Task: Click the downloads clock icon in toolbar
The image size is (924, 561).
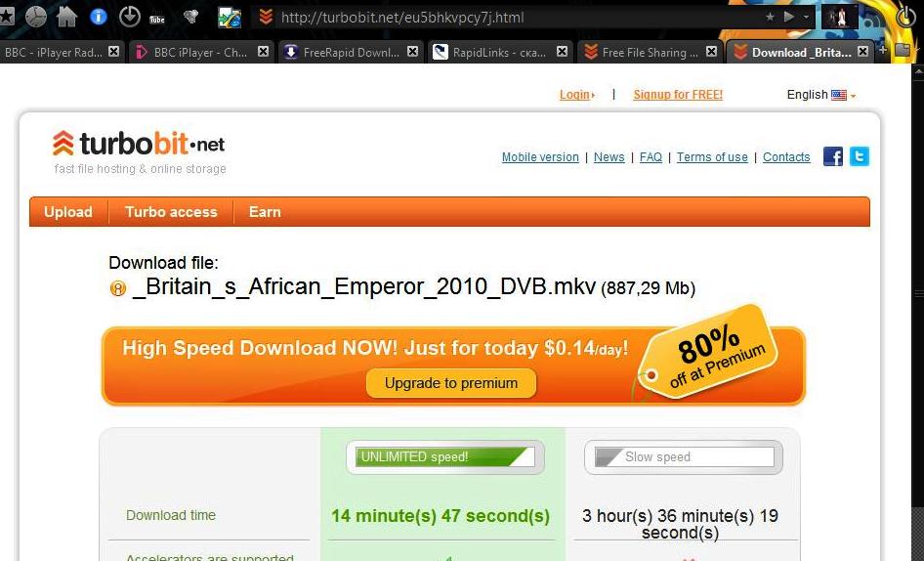Action: 129,17
